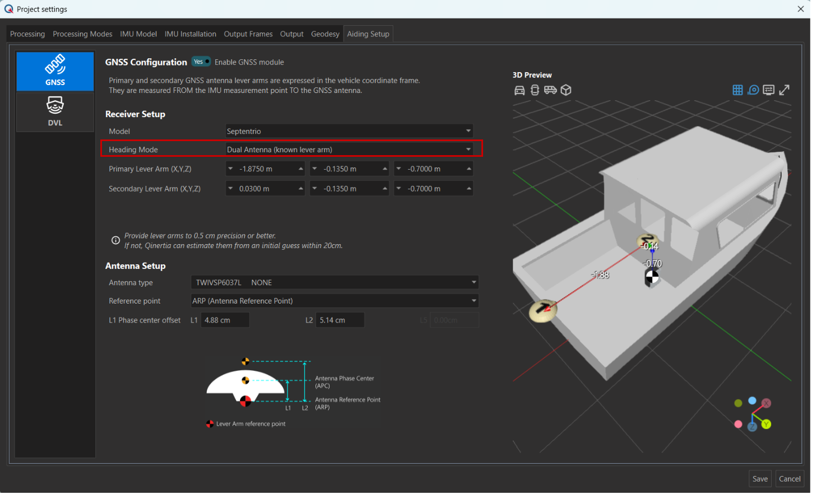
Task: Select the front view car icon
Action: point(519,90)
